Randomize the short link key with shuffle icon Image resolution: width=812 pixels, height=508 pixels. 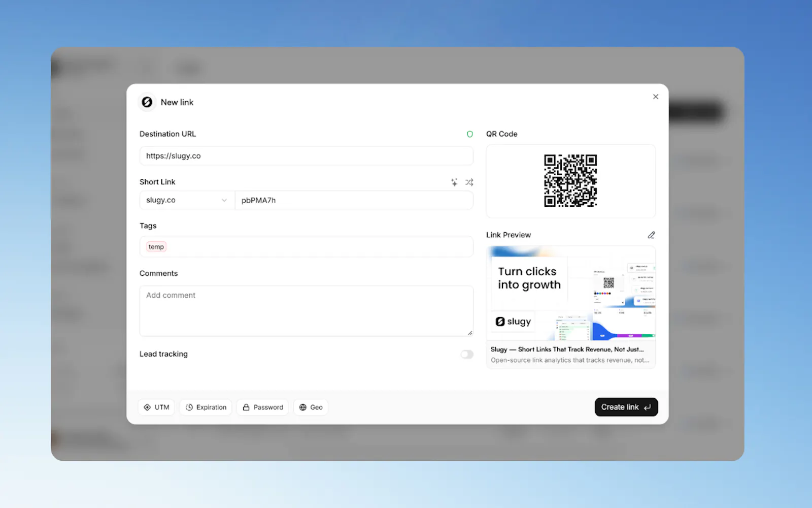[x=469, y=182]
